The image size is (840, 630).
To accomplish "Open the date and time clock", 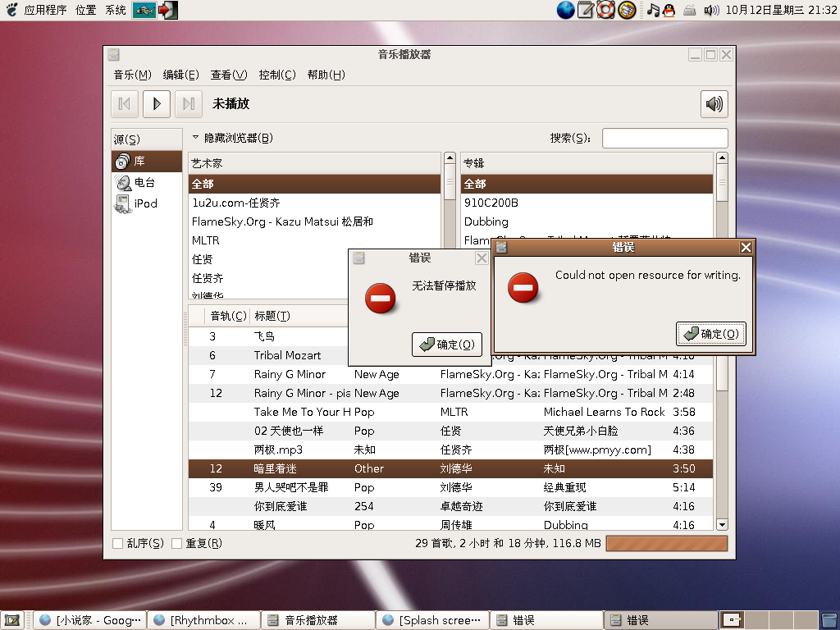I will pyautogui.click(x=781, y=10).
